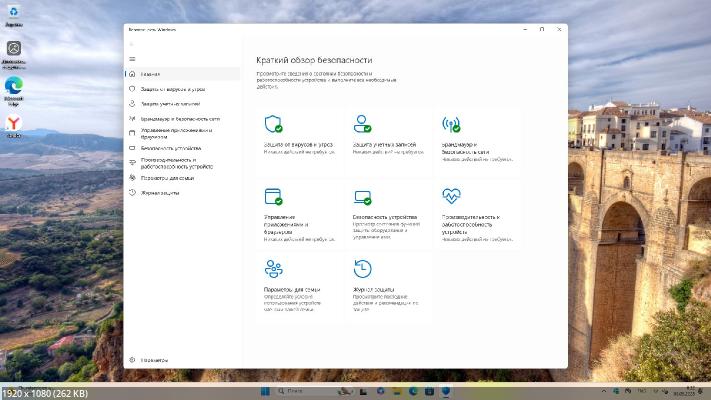711x400 pixels.
Task: Select 'Журнал защиты' in sidebar
Action: pyautogui.click(x=160, y=192)
